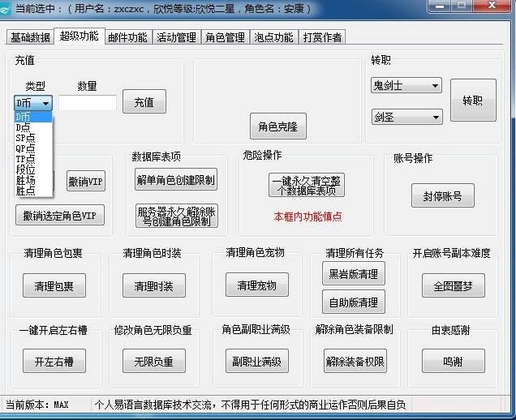Screen dimensions: 516x420
Task: Click the 无限负重 button
Action: [x=153, y=362]
